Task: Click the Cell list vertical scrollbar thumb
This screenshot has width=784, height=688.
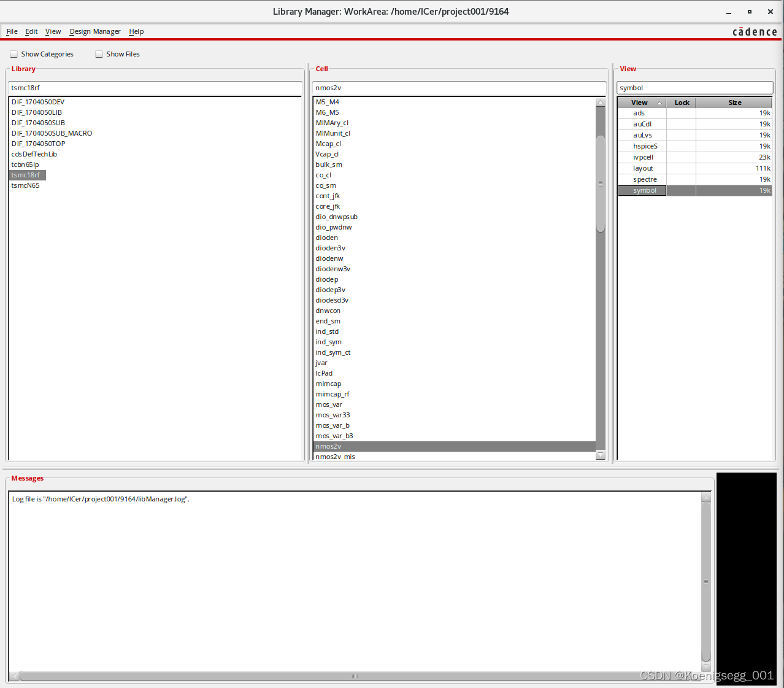Action: coord(601,184)
